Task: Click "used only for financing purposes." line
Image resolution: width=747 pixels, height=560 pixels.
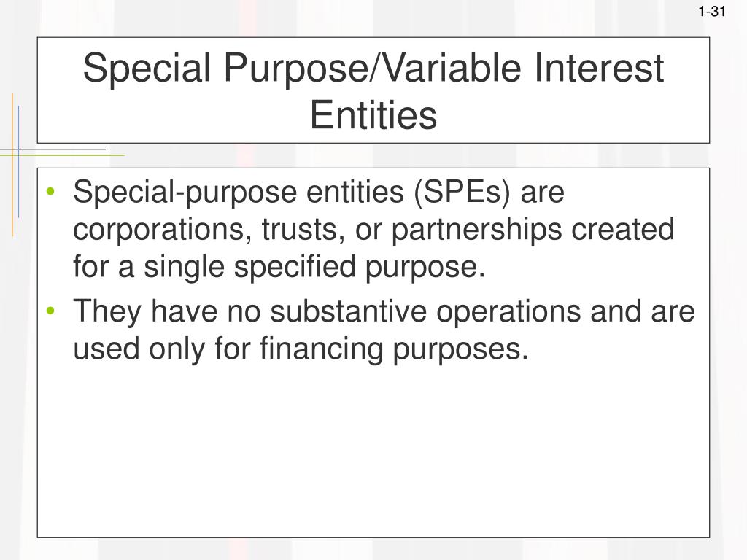Action: coord(301,349)
